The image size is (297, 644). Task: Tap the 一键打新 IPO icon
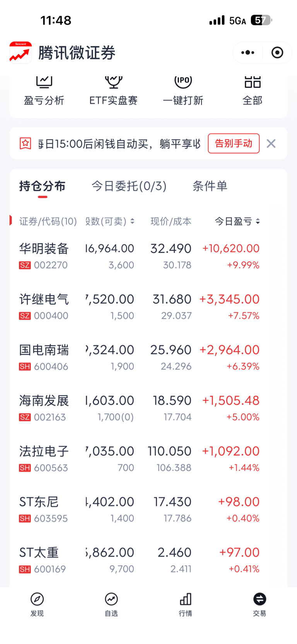(183, 82)
